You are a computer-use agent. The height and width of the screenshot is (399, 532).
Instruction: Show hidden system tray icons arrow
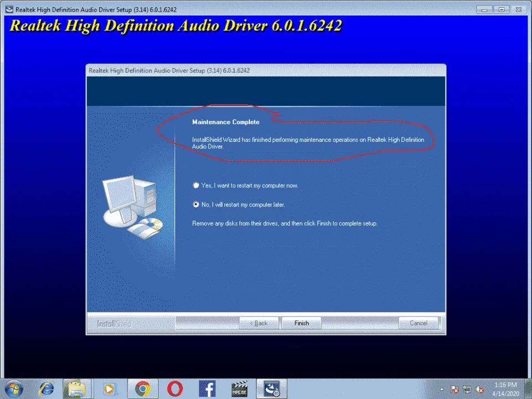tap(442, 389)
